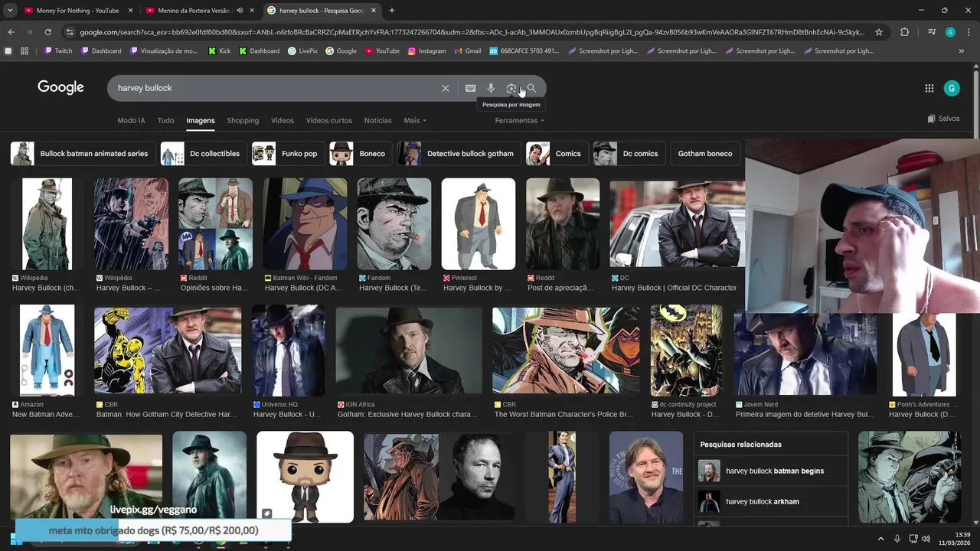Show more bookmarks with the double chevron

tap(962, 51)
